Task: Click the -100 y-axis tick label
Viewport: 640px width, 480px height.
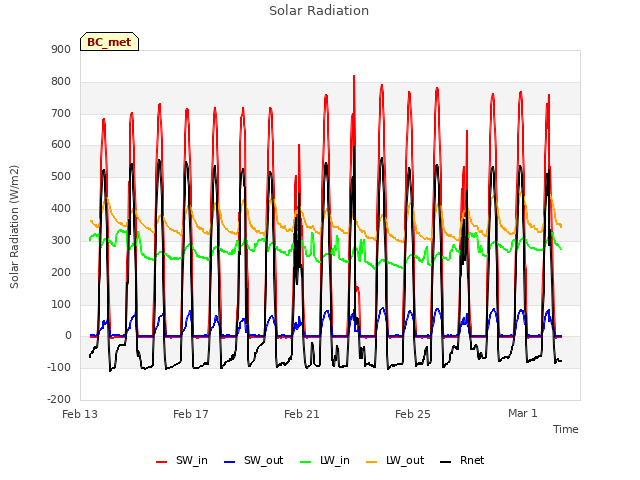Action: (x=60, y=367)
